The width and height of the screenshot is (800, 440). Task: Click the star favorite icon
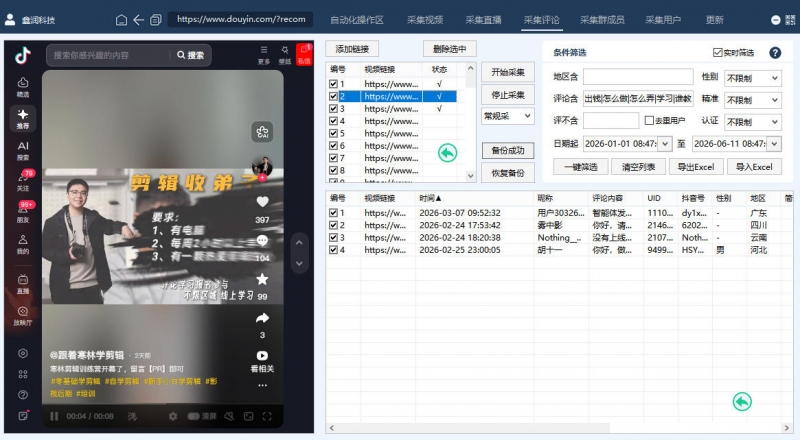pos(262,280)
